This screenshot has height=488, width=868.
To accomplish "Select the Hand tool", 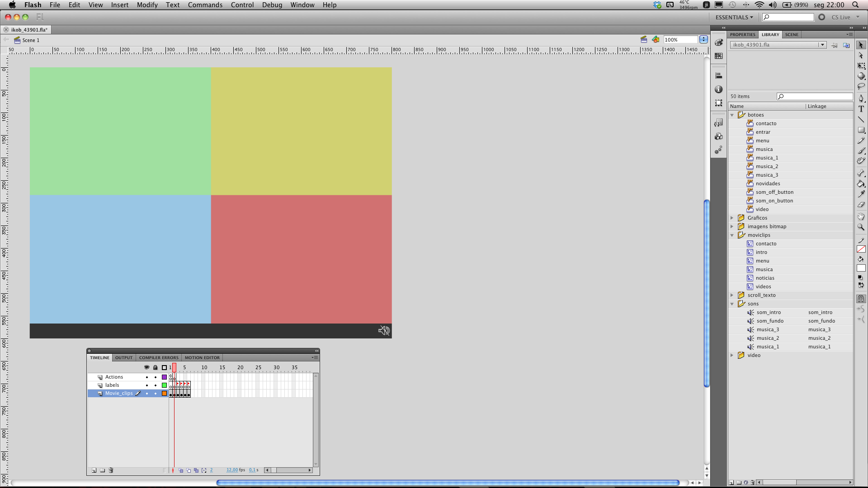I will click(x=861, y=216).
